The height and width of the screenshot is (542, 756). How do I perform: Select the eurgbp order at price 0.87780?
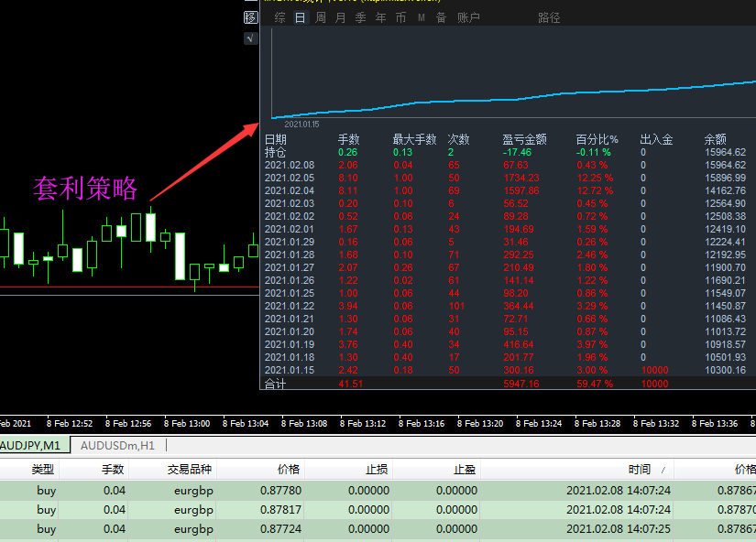point(378,491)
